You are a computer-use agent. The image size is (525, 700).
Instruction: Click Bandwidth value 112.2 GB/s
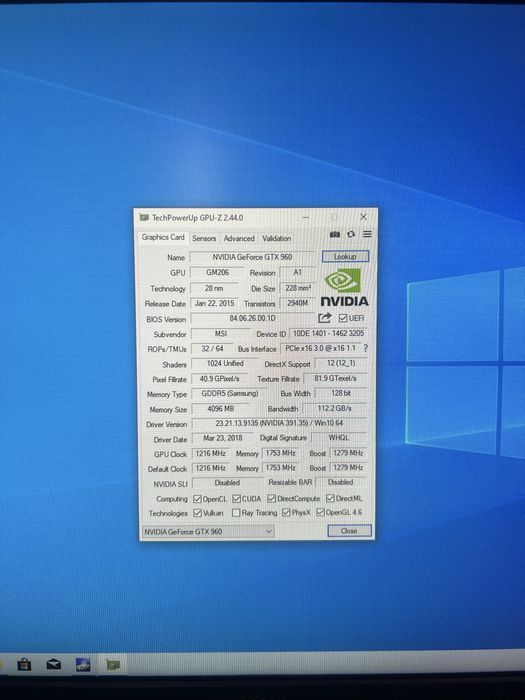335,408
